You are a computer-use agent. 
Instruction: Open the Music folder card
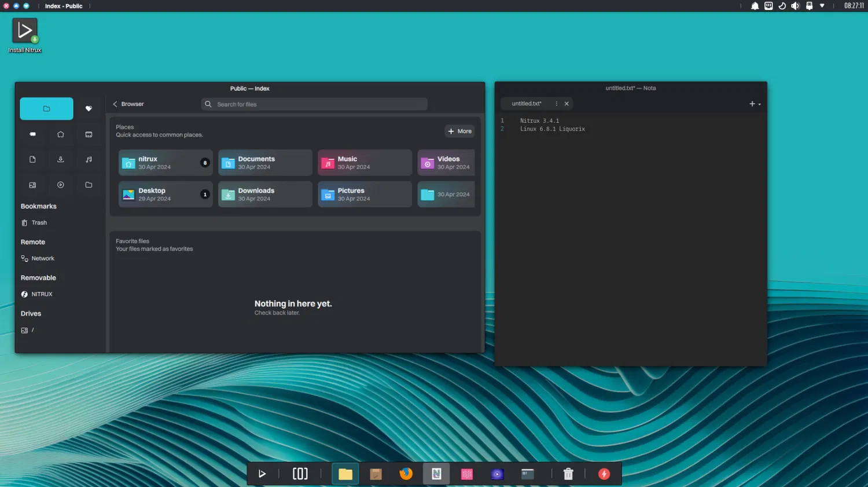(365, 163)
